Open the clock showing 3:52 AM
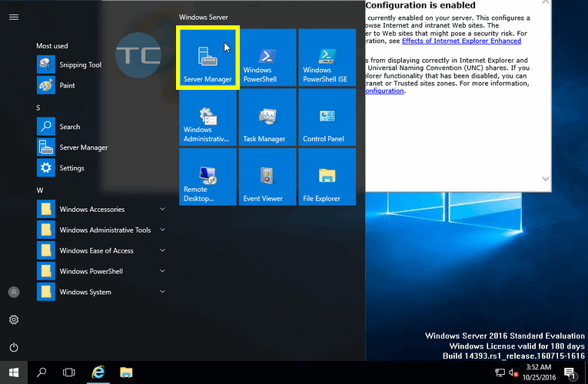Viewport: 588px width, 384px height. tap(540, 372)
